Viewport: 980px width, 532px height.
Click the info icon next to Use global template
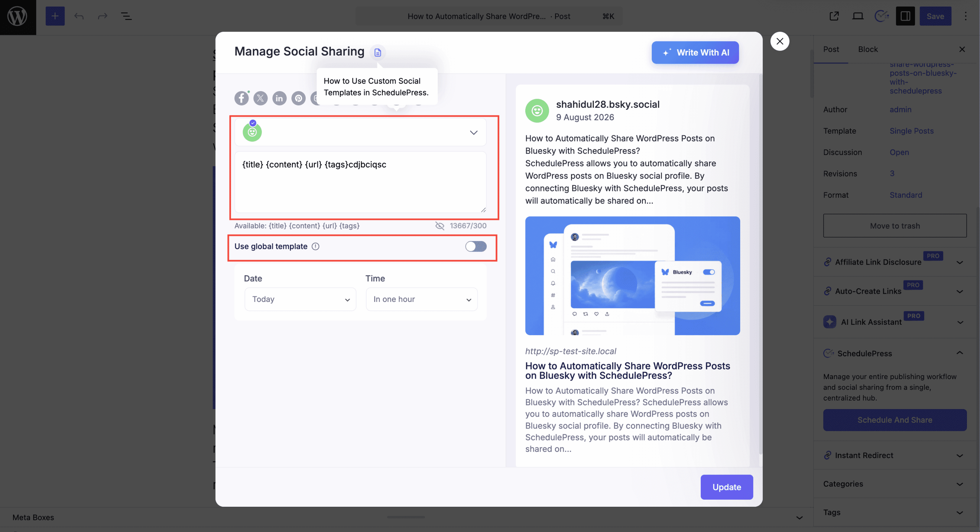[x=315, y=246]
